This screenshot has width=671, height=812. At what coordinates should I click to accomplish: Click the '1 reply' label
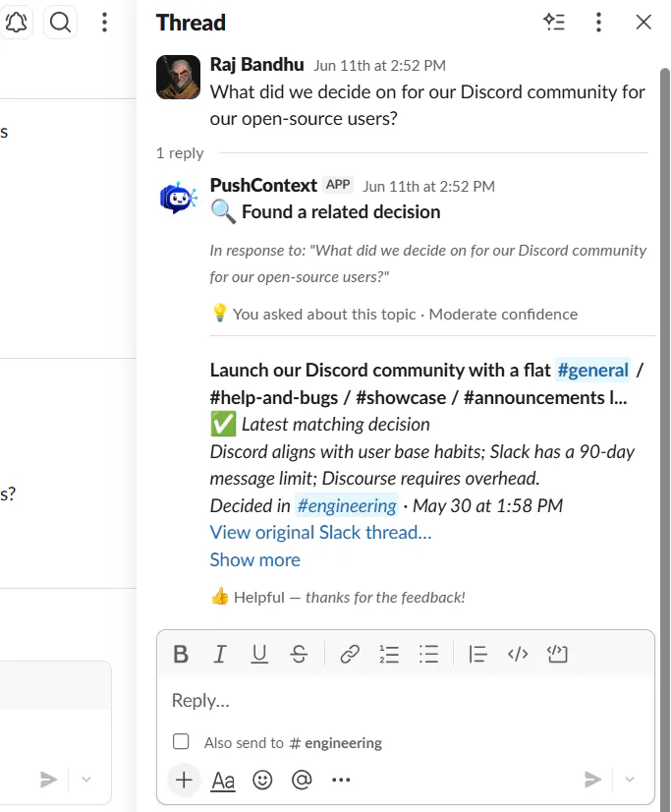(x=180, y=153)
